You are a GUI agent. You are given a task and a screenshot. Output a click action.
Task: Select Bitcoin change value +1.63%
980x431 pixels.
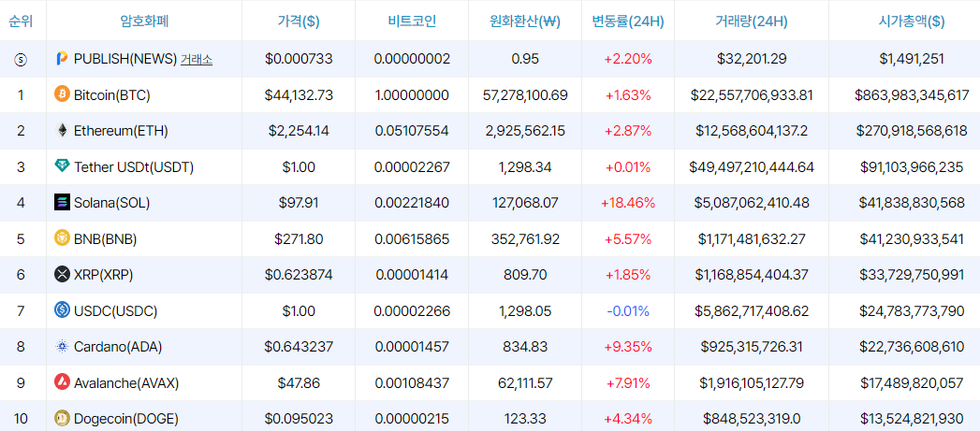628,95
